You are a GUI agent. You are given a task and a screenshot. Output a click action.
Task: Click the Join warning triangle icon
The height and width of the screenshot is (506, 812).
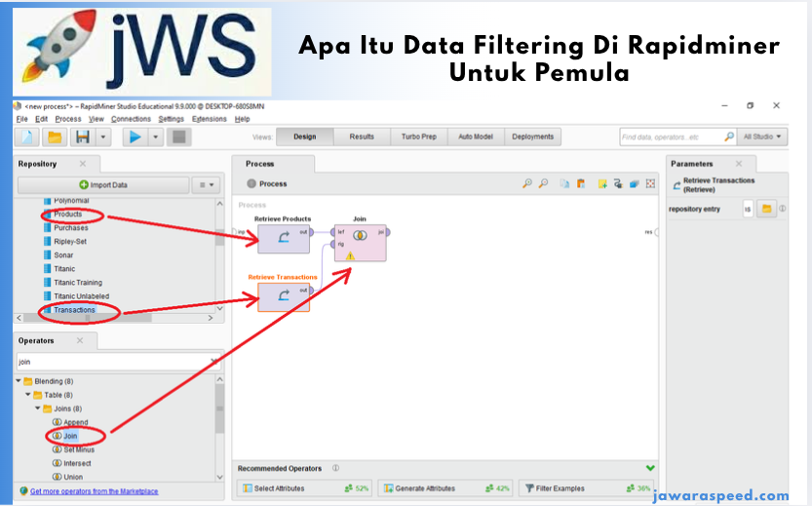(350, 255)
